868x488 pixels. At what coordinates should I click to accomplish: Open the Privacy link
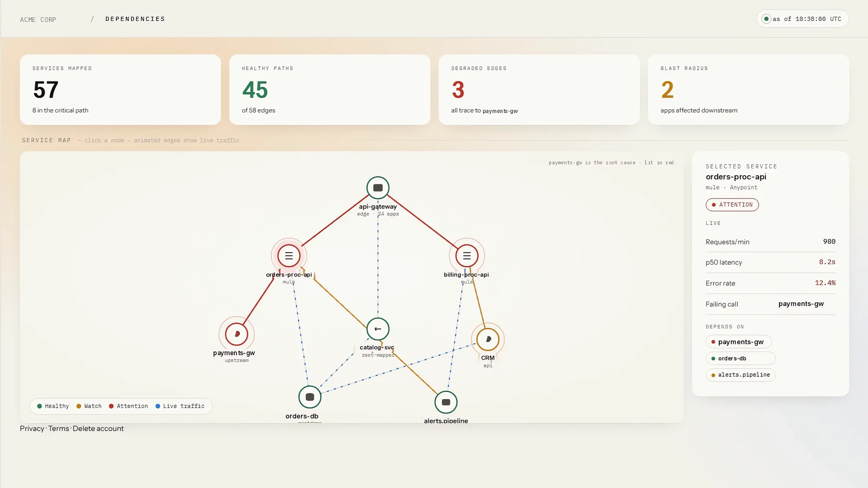32,429
